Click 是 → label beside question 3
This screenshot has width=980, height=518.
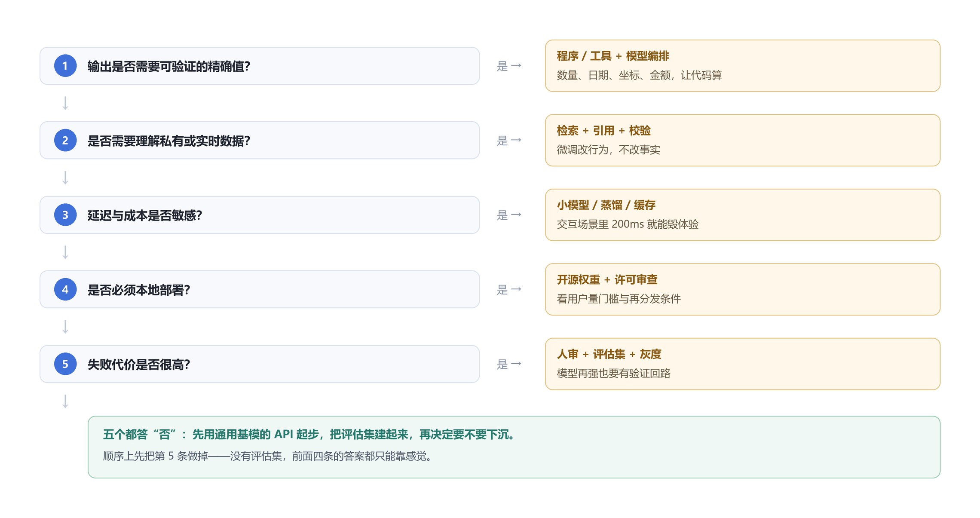pyautogui.click(x=509, y=215)
